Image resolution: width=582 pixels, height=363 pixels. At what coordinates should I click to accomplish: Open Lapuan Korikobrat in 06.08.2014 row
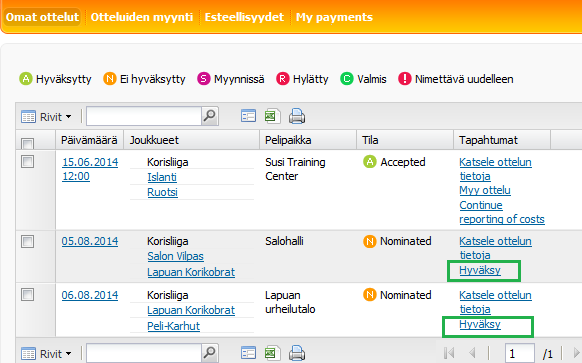[x=191, y=310]
